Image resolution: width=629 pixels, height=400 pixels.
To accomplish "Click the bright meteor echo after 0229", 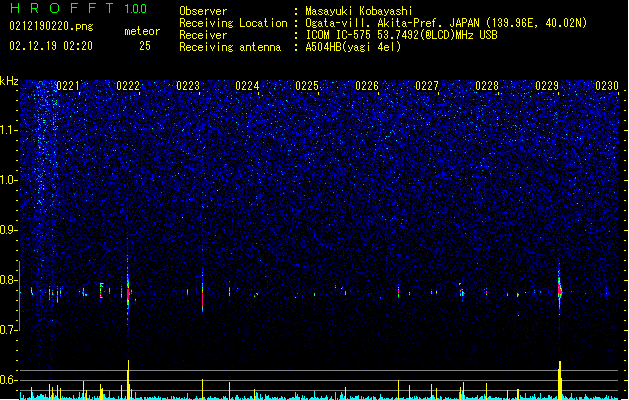I will [x=560, y=290].
